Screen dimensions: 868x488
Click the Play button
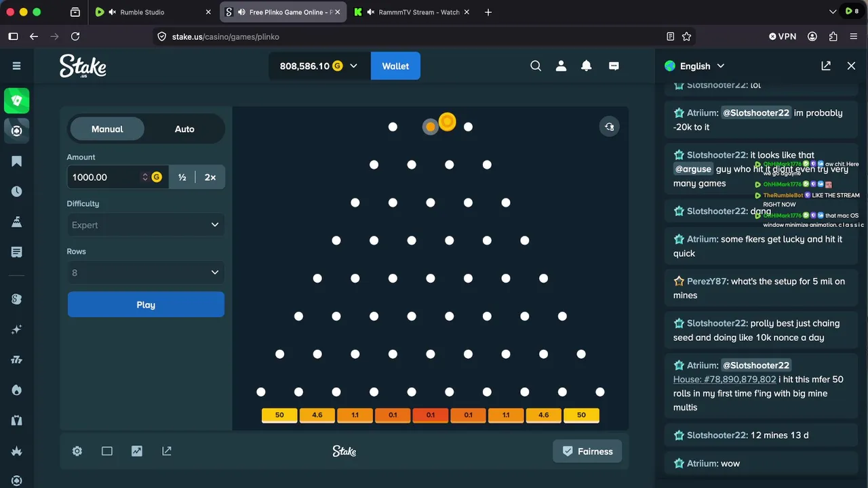click(x=146, y=304)
